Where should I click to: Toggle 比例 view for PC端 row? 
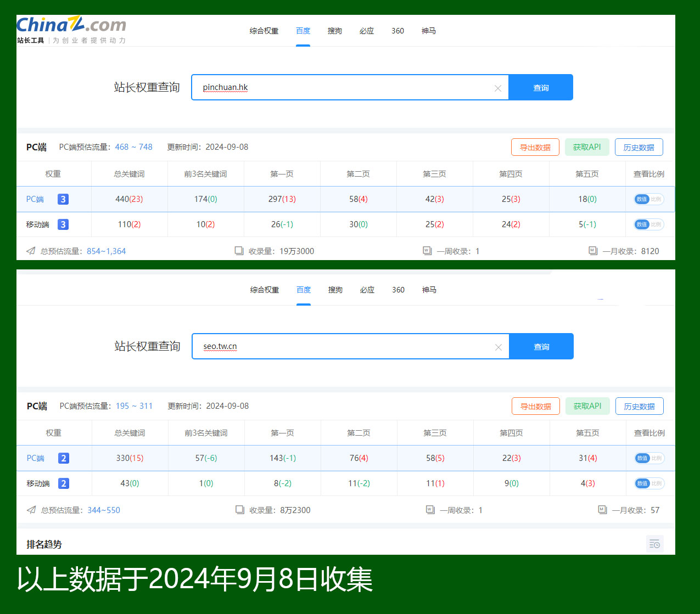coord(657,199)
